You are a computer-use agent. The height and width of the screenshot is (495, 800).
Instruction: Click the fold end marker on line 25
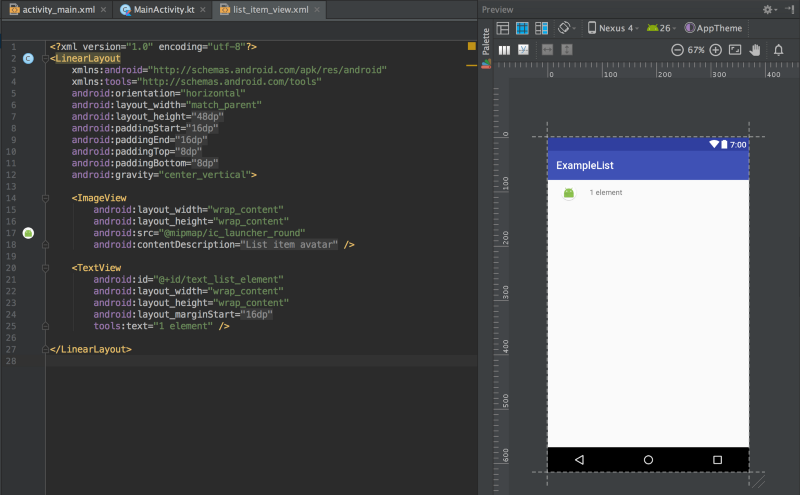(x=45, y=326)
